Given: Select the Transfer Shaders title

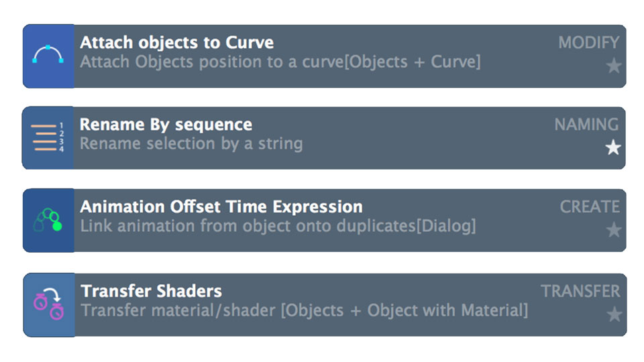Looking at the screenshot, I should [x=151, y=291].
